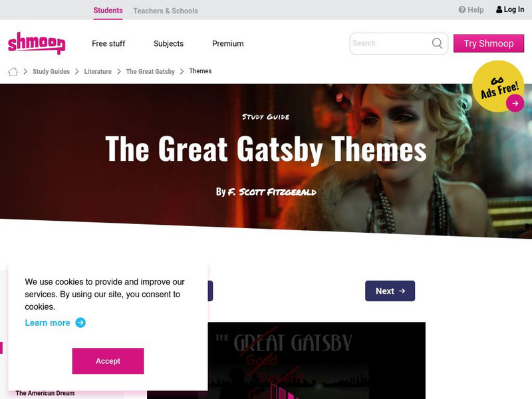This screenshot has width=532, height=399.
Task: Expand the Subjects menu
Action: point(168,44)
